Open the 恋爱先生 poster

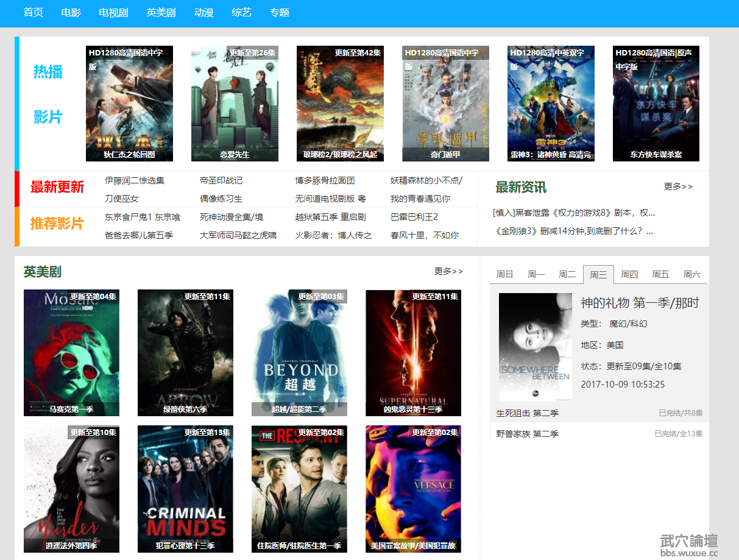tap(235, 104)
